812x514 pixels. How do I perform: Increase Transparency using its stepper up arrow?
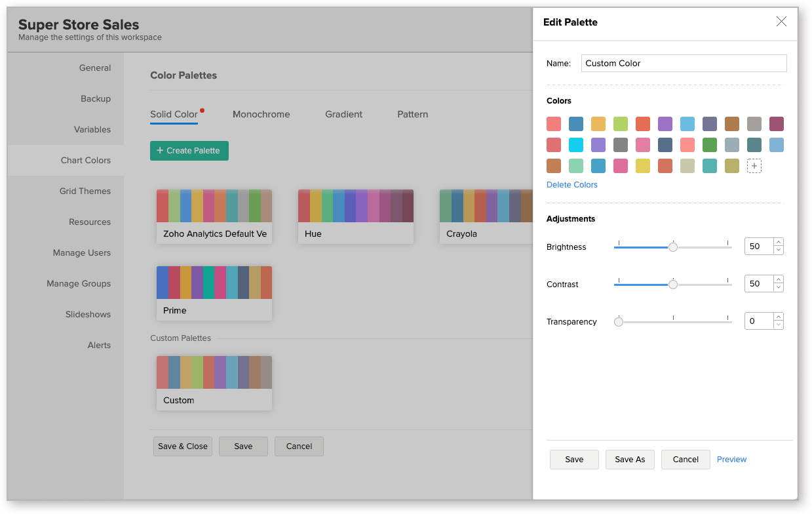point(778,317)
